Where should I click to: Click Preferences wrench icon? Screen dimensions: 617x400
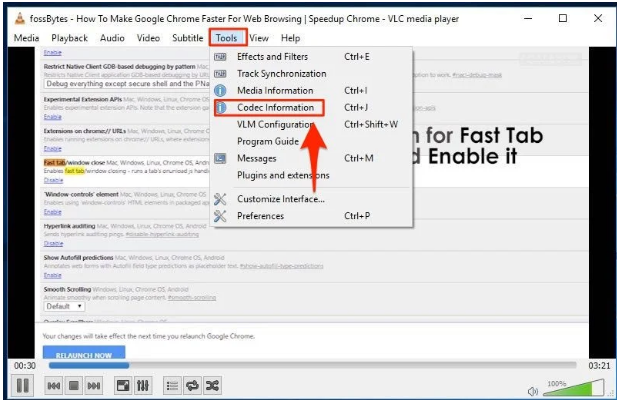point(220,216)
